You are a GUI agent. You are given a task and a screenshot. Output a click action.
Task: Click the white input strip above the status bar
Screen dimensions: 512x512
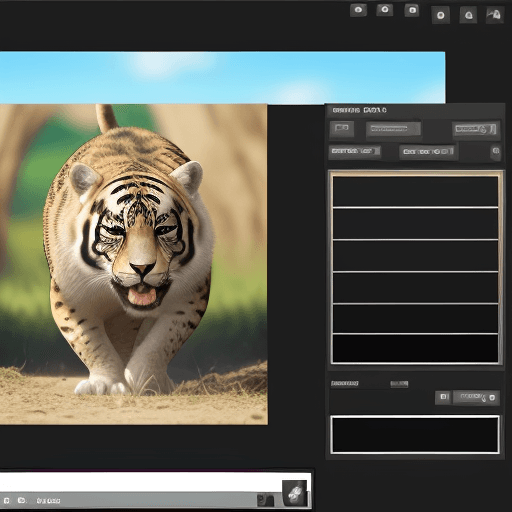(140, 482)
